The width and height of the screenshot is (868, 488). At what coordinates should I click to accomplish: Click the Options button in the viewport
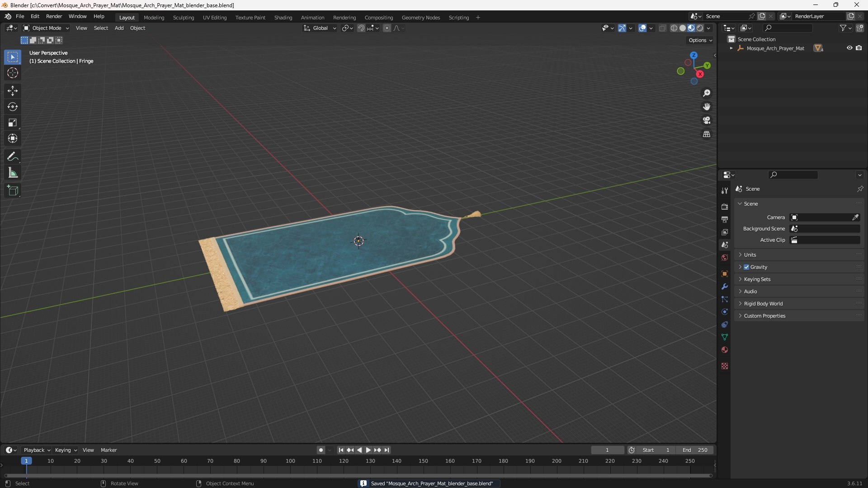[x=700, y=40]
